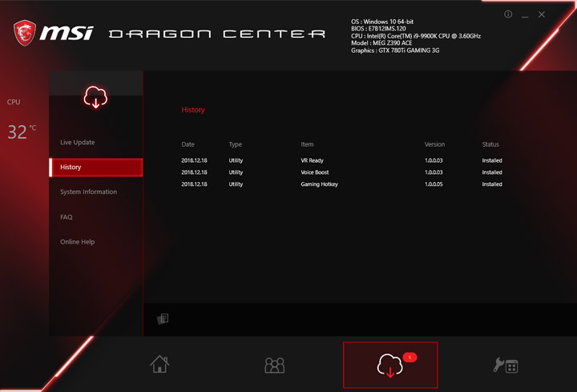This screenshot has height=392, width=577.
Task: Click the Utility type in the Gaming Hotkey row
Action: point(236,184)
